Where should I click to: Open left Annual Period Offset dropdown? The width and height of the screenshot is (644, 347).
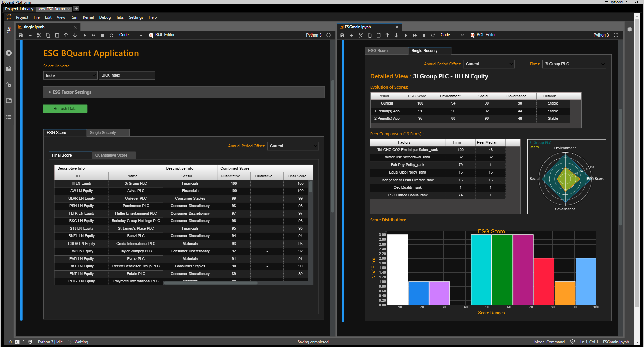(x=293, y=146)
